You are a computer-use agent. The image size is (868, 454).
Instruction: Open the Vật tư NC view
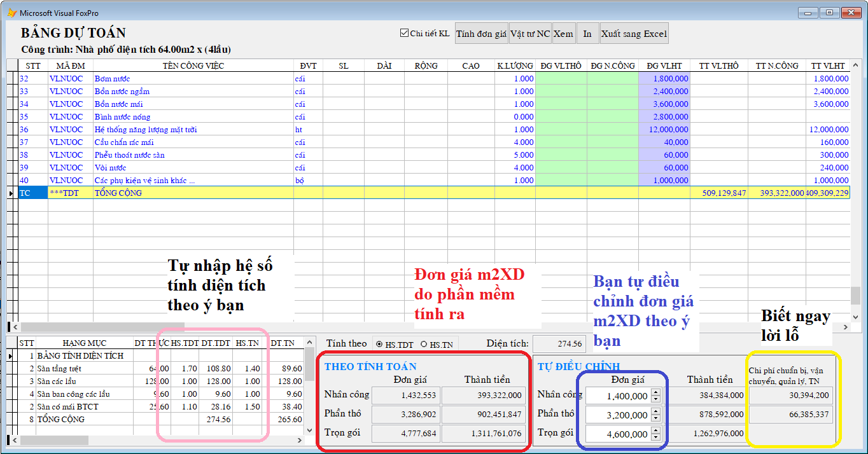click(530, 34)
